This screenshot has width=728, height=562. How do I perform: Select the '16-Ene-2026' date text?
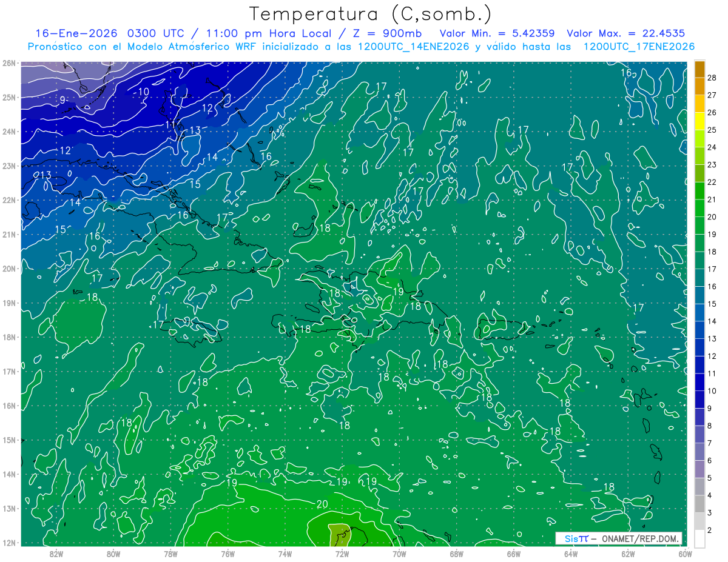[76, 33]
